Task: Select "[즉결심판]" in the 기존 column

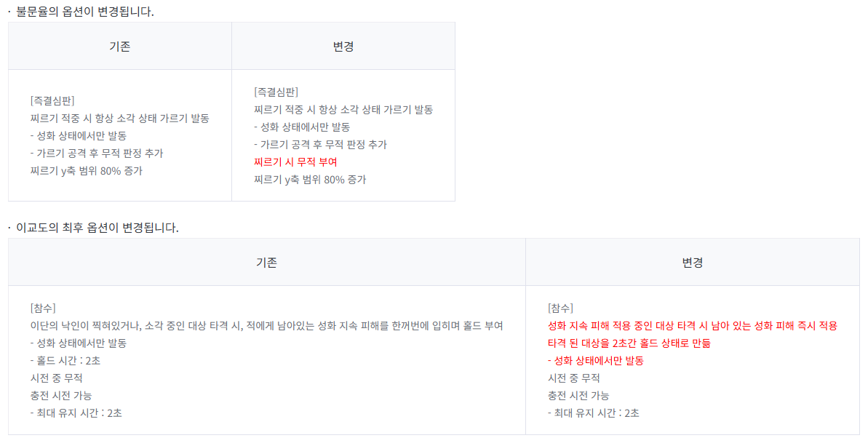Action: tap(52, 100)
